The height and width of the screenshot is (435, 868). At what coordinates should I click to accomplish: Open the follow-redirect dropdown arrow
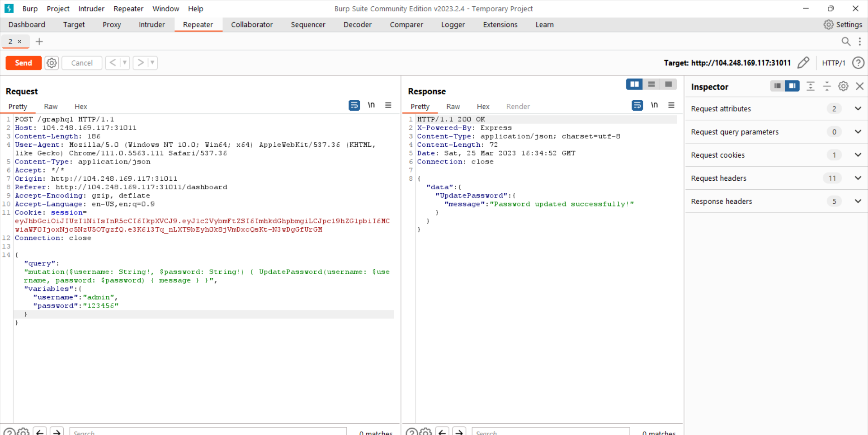tap(152, 63)
